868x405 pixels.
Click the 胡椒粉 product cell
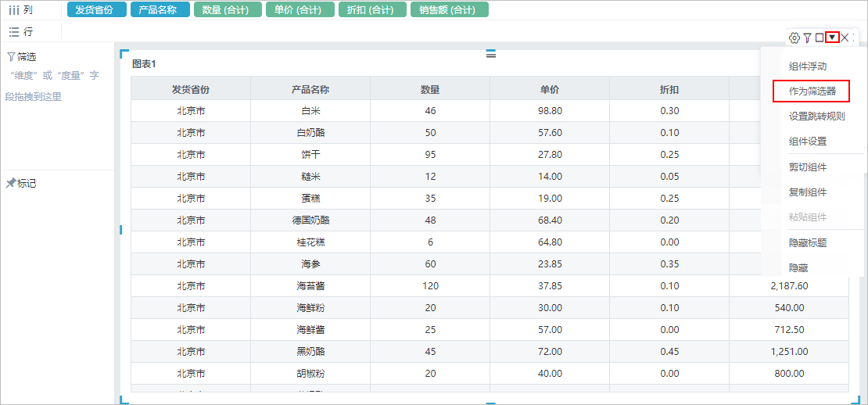(310, 374)
